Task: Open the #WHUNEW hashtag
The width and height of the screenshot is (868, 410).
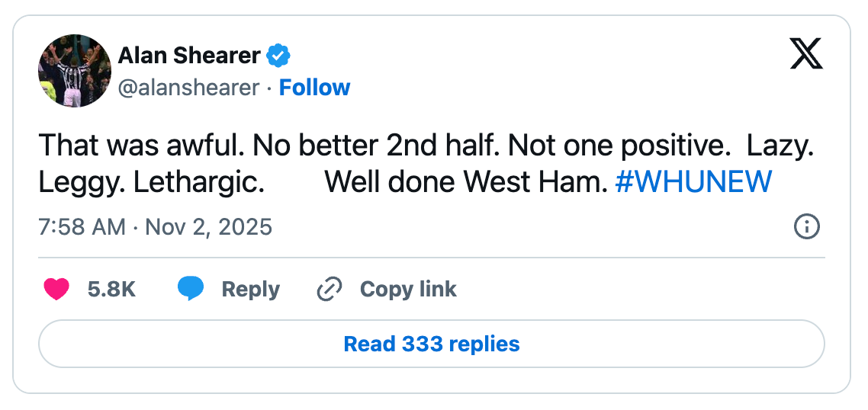Action: tap(693, 182)
